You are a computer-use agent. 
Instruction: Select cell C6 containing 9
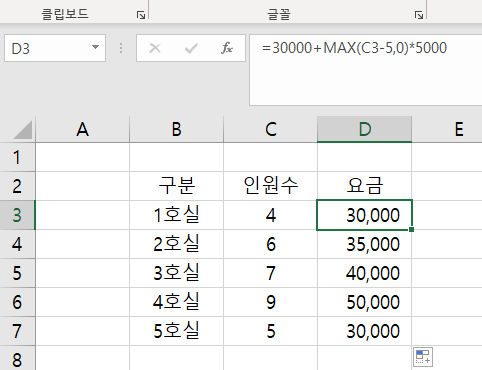270,302
